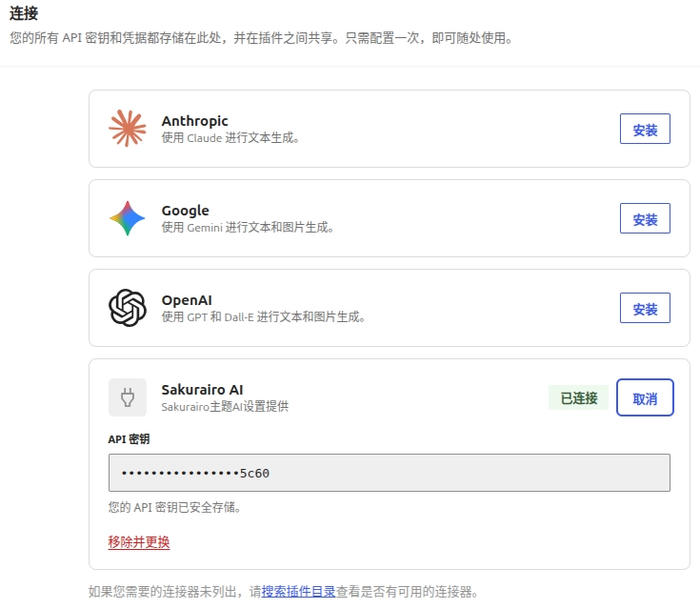
Task: Click the 已连接 status badge
Action: pos(579,397)
